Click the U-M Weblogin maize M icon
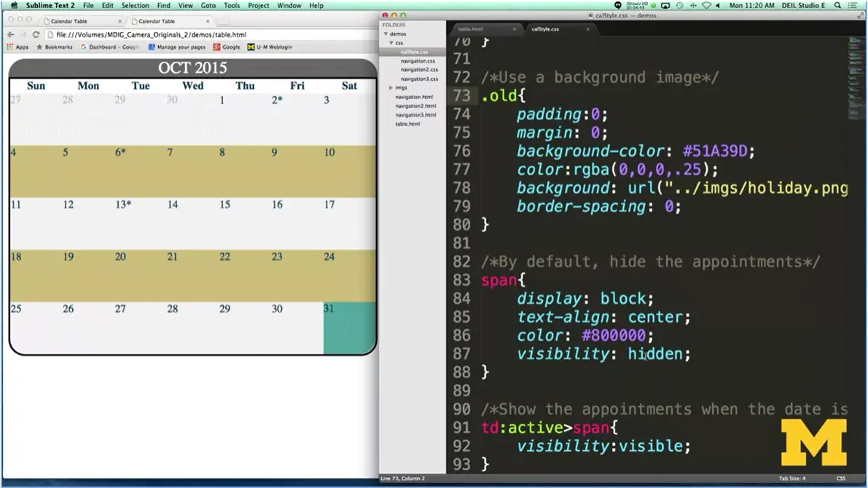This screenshot has height=488, width=868. pyautogui.click(x=251, y=47)
